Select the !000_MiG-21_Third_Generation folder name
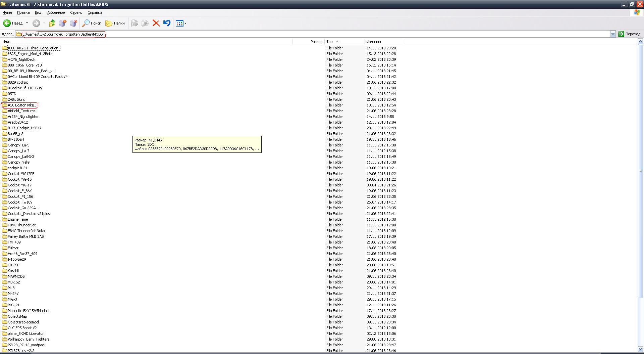This screenshot has height=354, width=644. [33, 48]
